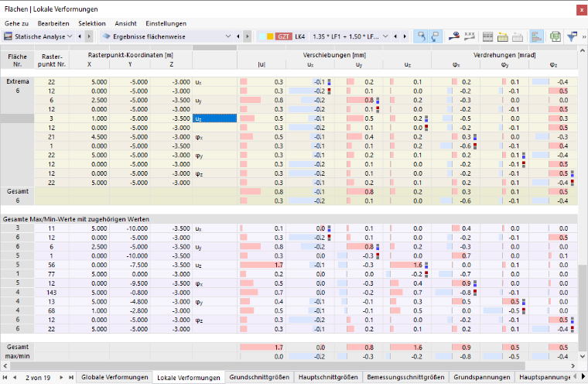This screenshot has height=384, width=588.
Task: Go to previous table page button
Action: coord(15,377)
